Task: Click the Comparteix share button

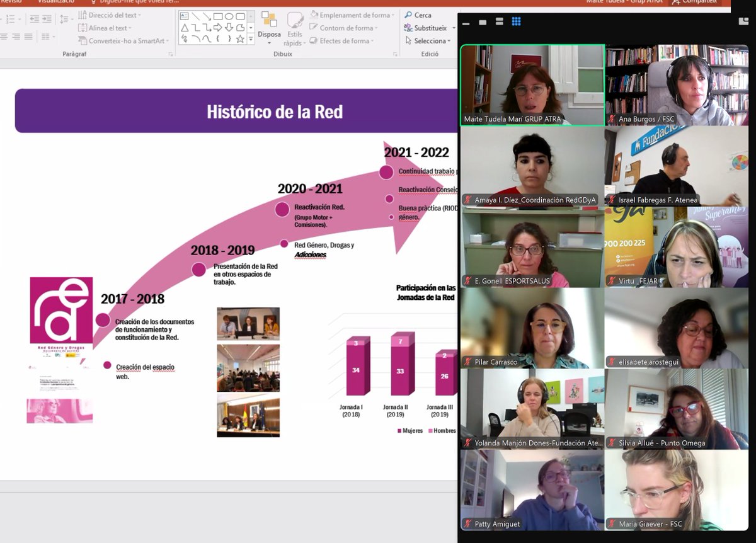Action: coord(696,2)
